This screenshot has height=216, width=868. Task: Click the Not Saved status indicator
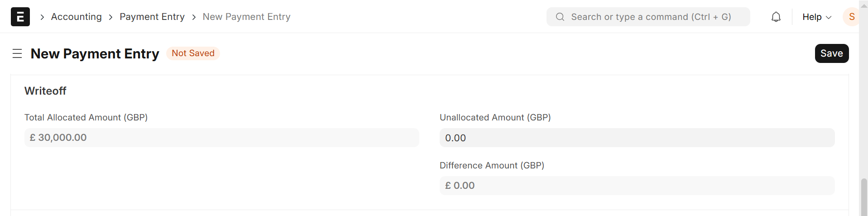coord(193,53)
